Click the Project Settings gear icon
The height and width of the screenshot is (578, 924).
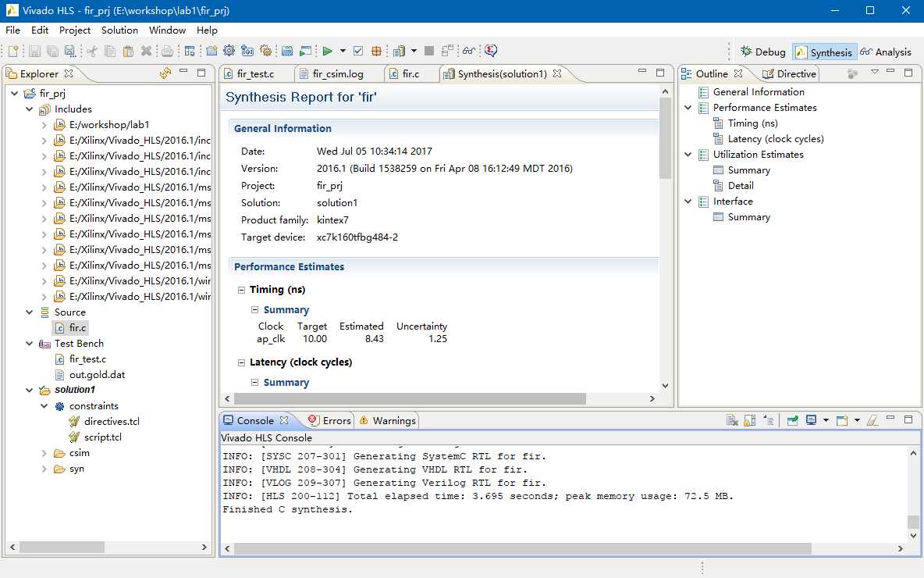coord(229,52)
